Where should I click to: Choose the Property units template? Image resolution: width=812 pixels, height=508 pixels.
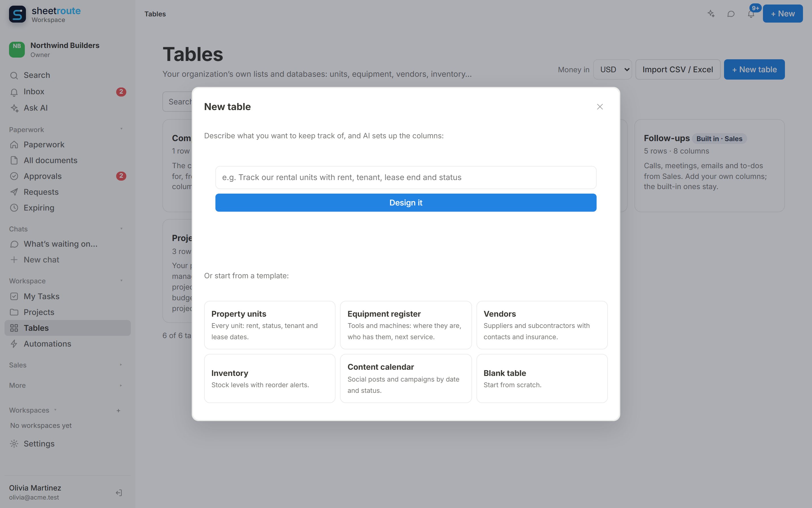pos(270,325)
